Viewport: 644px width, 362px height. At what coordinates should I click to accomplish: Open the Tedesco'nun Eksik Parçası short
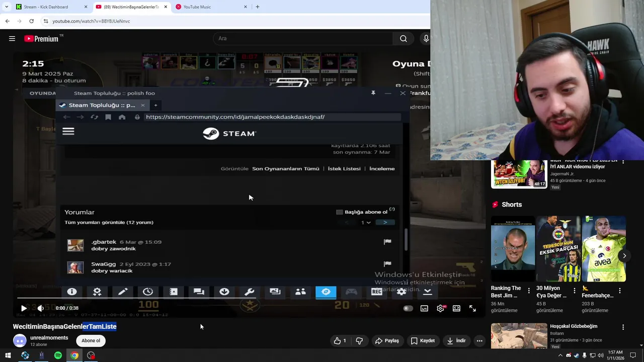[558, 249]
